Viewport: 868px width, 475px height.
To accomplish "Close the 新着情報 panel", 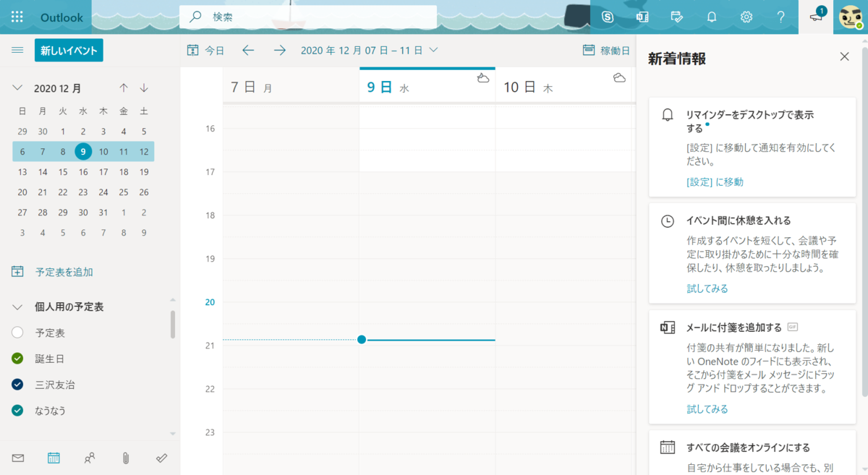I will coord(844,56).
